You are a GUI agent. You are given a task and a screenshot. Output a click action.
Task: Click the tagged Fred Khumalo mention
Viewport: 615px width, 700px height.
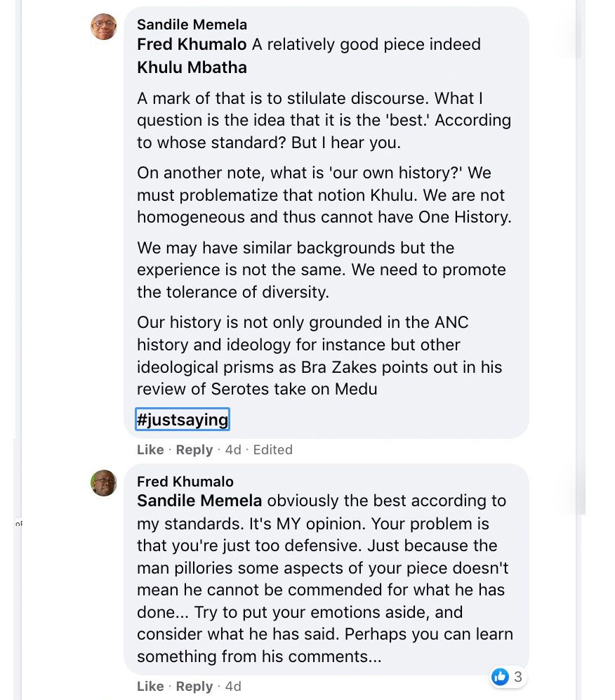click(x=192, y=44)
